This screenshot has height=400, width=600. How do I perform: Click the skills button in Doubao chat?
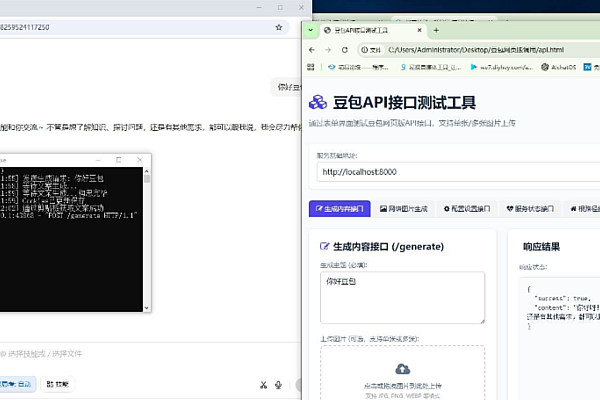coord(57,384)
